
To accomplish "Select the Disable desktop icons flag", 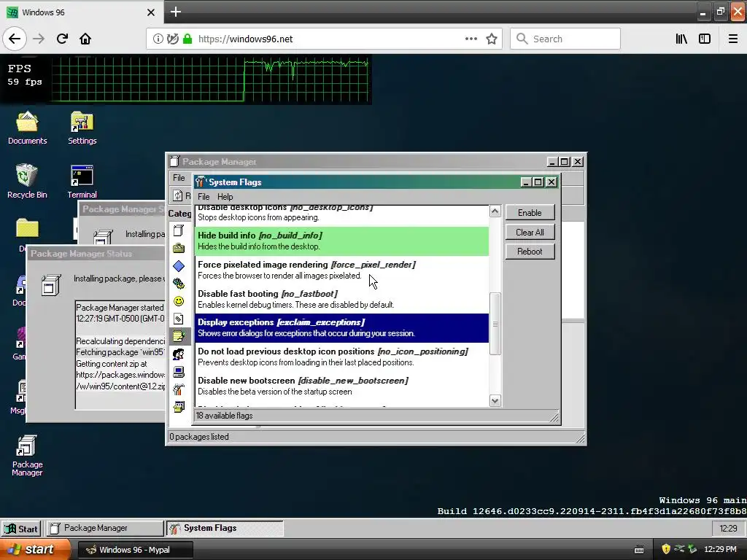I will coord(342,215).
